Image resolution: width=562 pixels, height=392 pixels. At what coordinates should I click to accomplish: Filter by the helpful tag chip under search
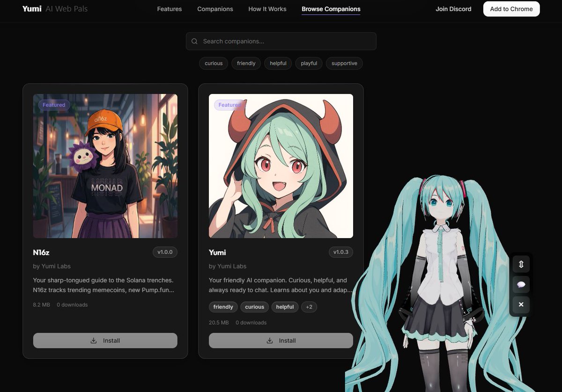click(278, 63)
